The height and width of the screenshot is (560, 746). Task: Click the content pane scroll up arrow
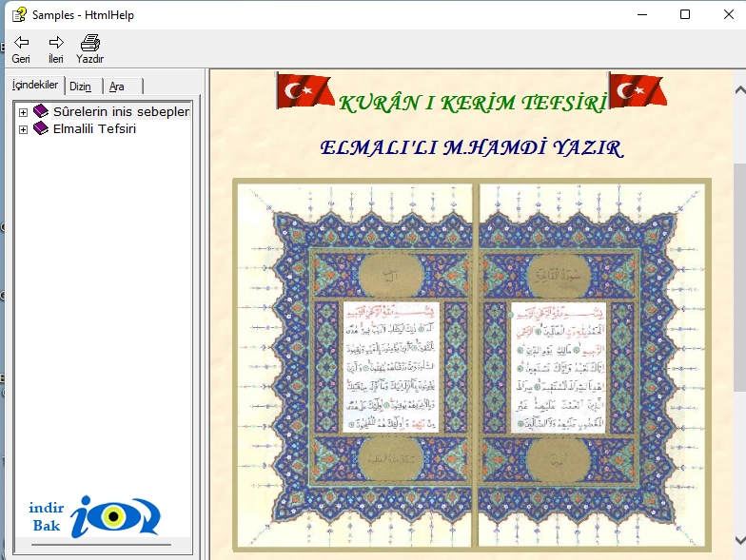(740, 89)
